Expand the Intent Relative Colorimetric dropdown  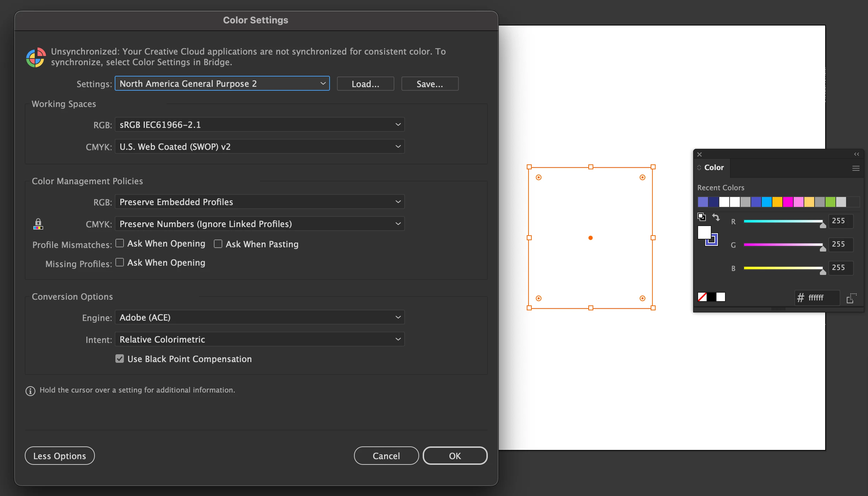pyautogui.click(x=259, y=339)
